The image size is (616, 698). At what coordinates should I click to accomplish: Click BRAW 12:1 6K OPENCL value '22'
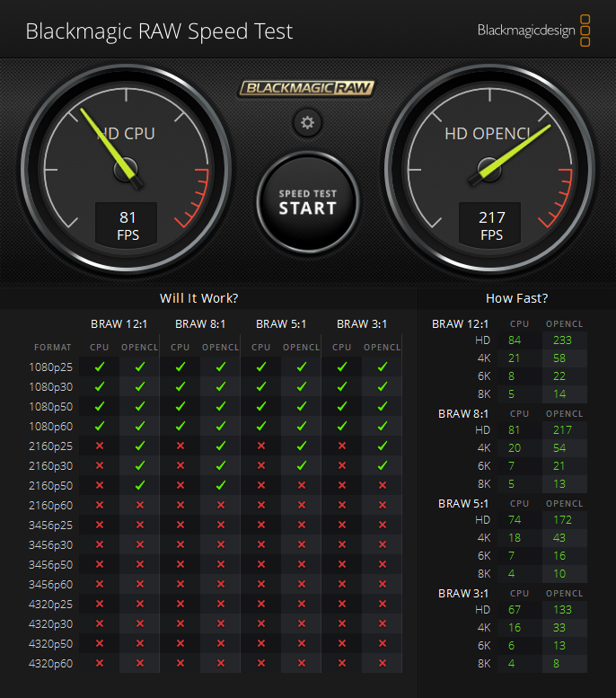pos(559,376)
